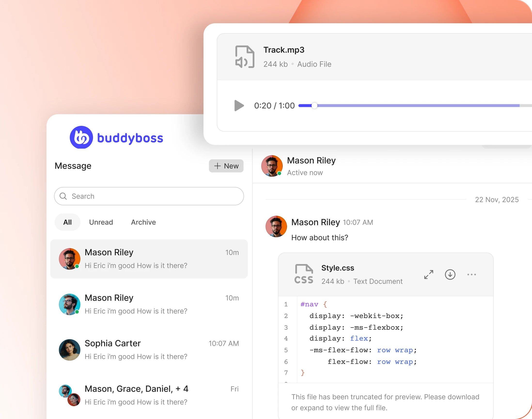Open the Mason, Grace, Daniel, + 4 group chat
Viewport: 532px width, 419px height.
(x=149, y=395)
